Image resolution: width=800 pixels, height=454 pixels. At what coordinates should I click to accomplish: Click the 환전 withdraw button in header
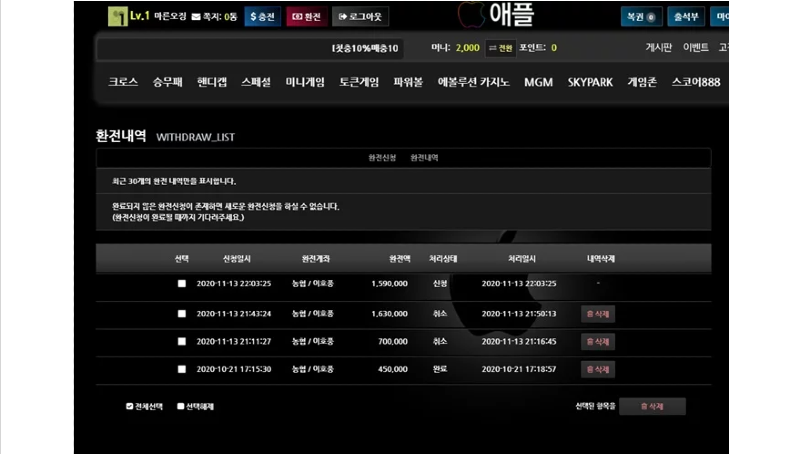pos(306,17)
